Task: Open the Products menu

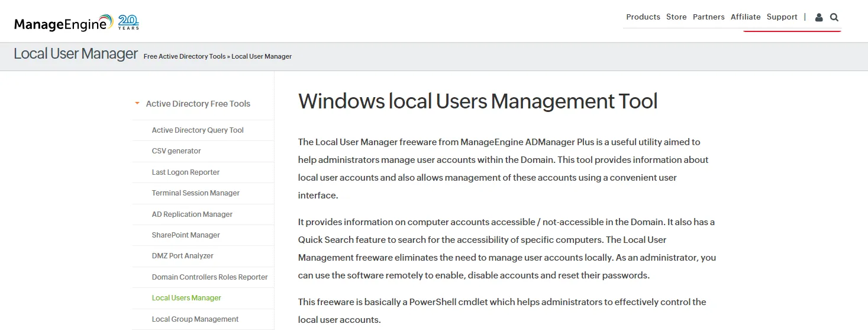Action: [x=643, y=17]
